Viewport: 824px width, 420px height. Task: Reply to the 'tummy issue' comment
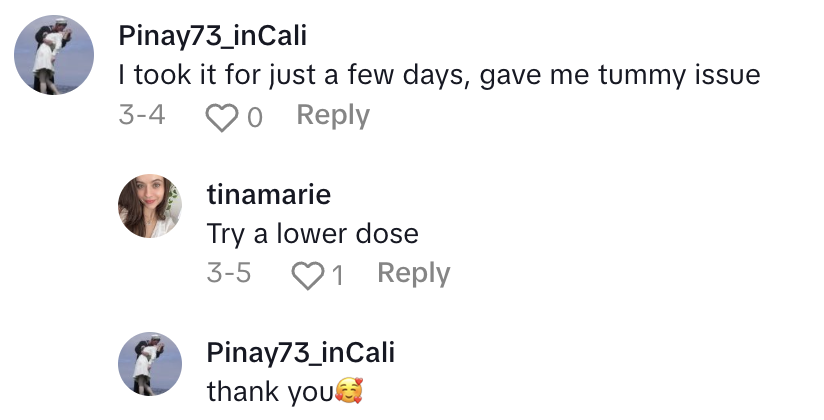point(333,116)
